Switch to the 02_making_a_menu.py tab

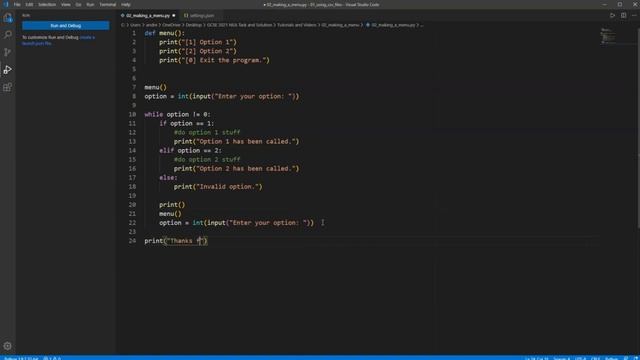tap(148, 16)
